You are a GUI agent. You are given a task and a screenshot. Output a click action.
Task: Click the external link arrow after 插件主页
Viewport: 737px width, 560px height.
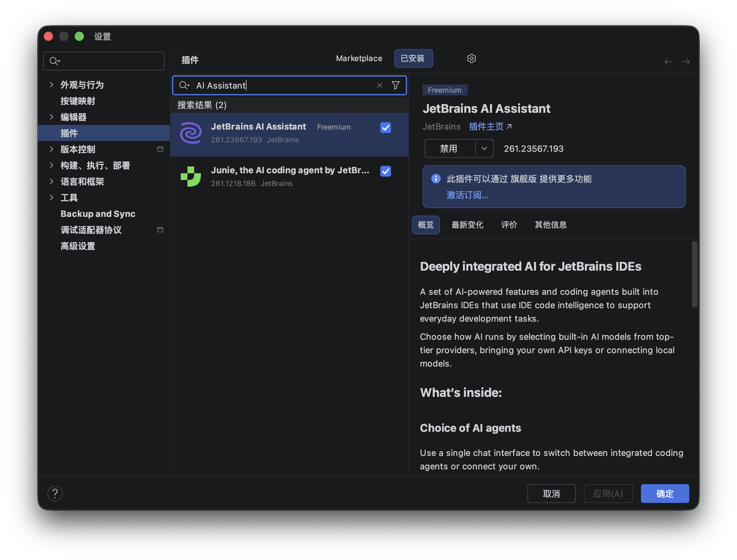pos(509,127)
